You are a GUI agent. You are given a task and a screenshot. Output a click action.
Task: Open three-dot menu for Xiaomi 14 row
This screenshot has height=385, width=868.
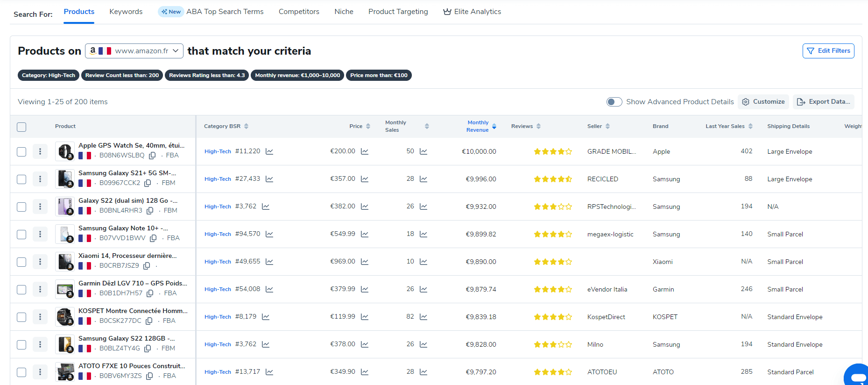click(40, 262)
